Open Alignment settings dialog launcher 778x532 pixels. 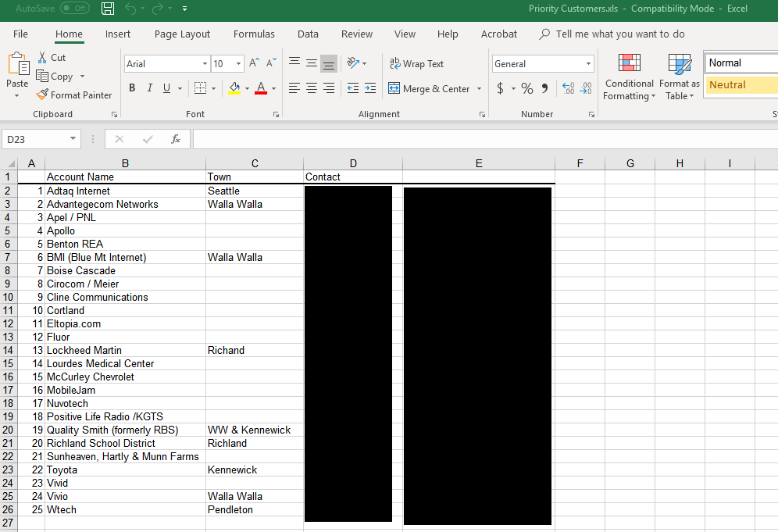(x=482, y=115)
